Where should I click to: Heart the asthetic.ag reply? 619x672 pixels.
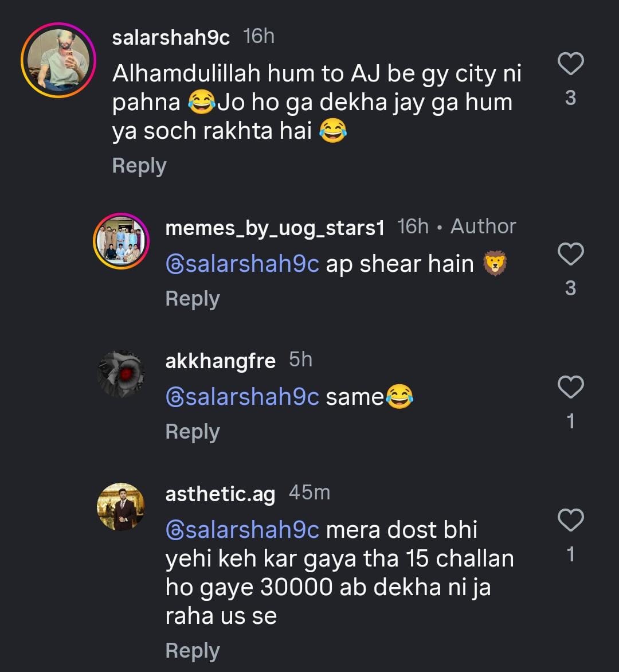click(x=570, y=521)
